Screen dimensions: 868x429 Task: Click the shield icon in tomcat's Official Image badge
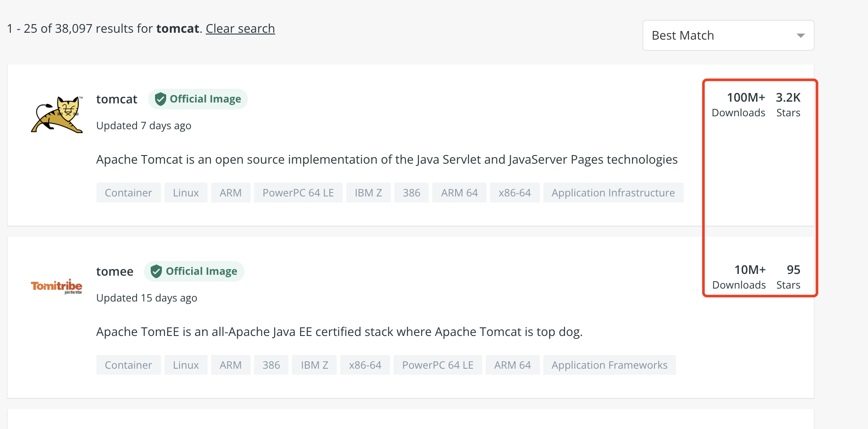pyautogui.click(x=160, y=99)
